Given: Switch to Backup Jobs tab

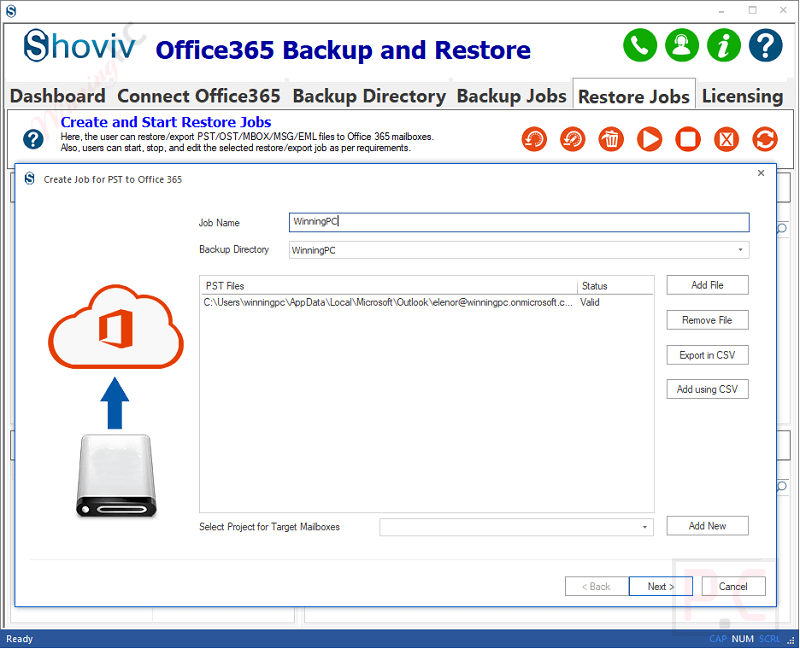Looking at the screenshot, I should pyautogui.click(x=511, y=96).
